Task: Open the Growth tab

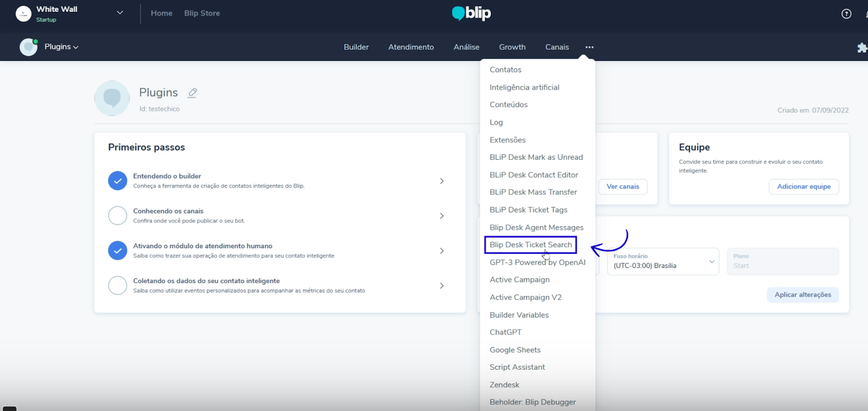Action: [x=512, y=47]
